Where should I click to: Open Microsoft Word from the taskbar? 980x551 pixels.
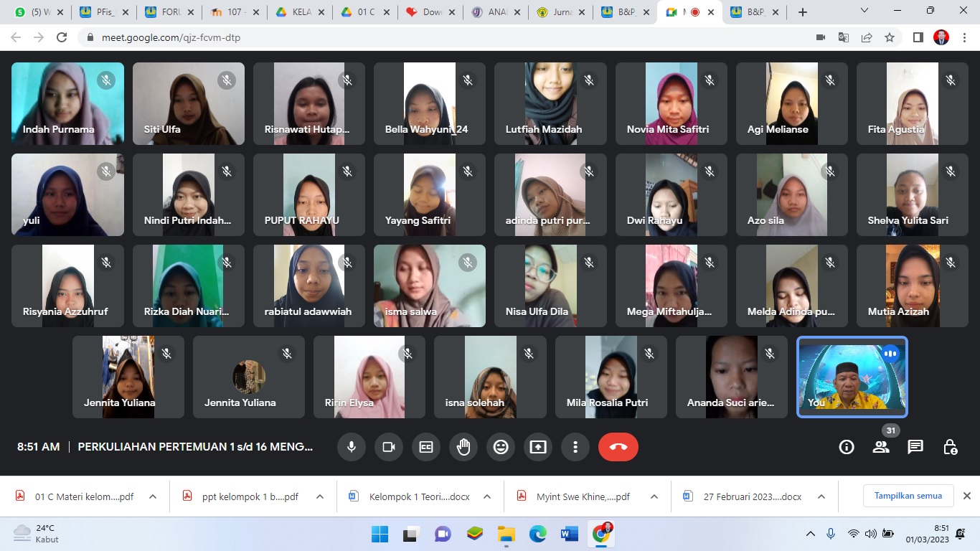[569, 534]
